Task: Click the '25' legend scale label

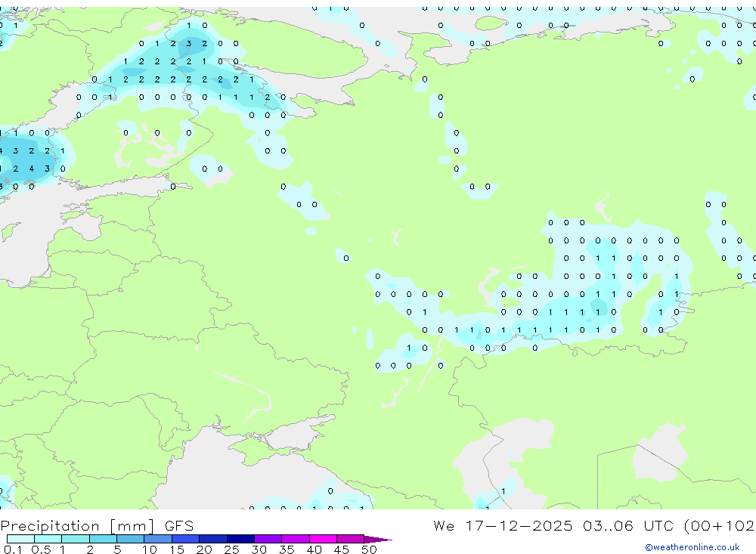Action: [231, 549]
